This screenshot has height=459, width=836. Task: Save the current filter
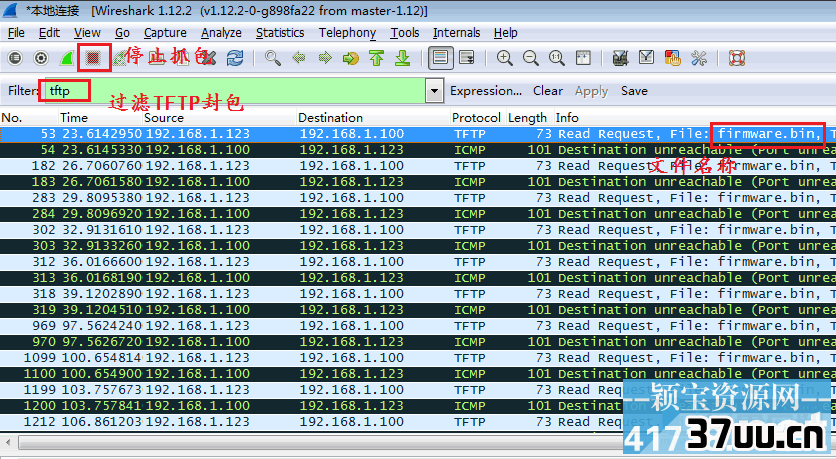(x=634, y=91)
